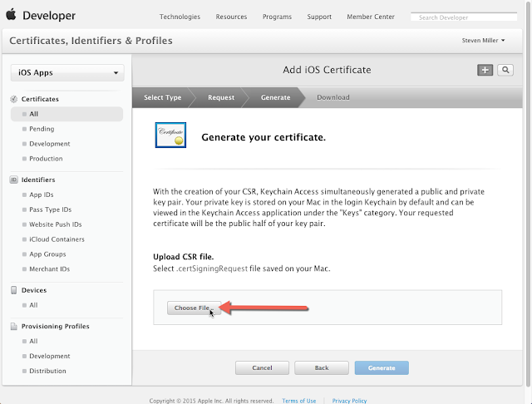The width and height of the screenshot is (532, 404).
Task: Open Pass Type IDs in the sidebar
Action: [x=50, y=209]
